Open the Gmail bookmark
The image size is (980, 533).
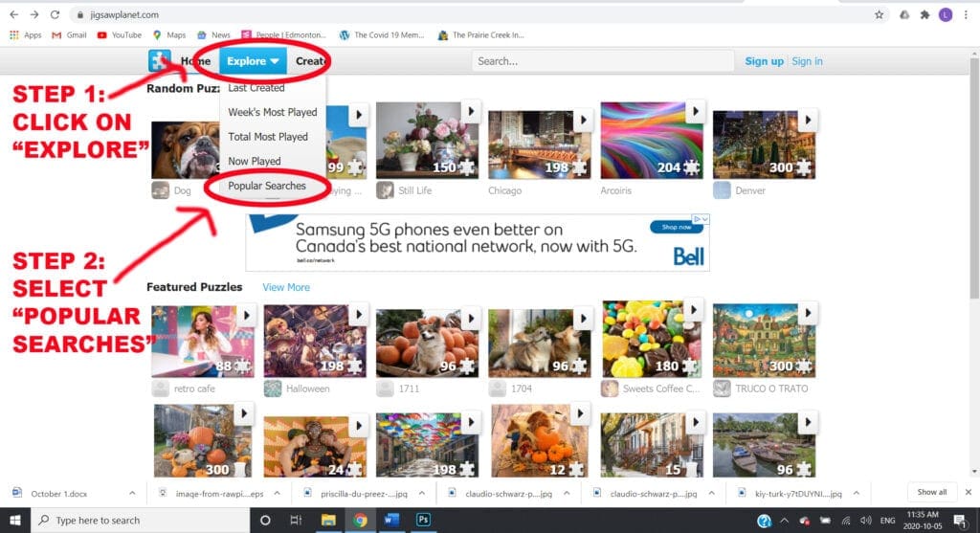(x=69, y=35)
